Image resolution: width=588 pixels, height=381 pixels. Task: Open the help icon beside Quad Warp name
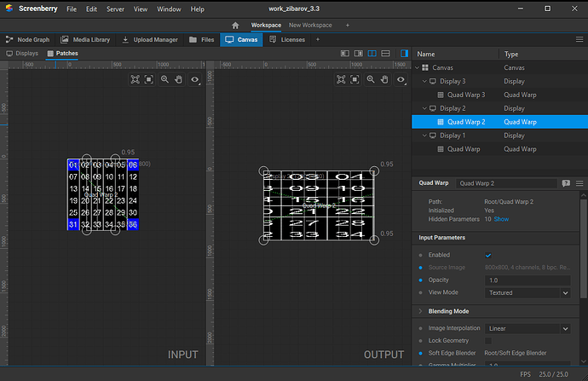565,183
